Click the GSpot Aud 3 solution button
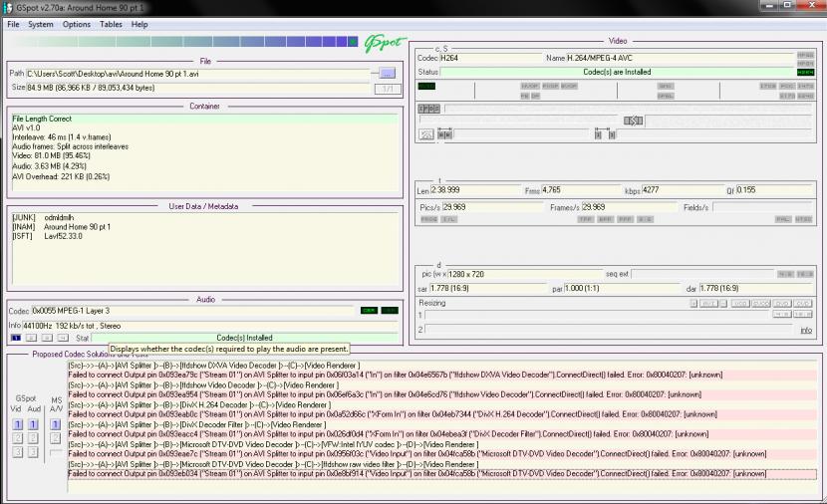827x504 pixels. 33,452
